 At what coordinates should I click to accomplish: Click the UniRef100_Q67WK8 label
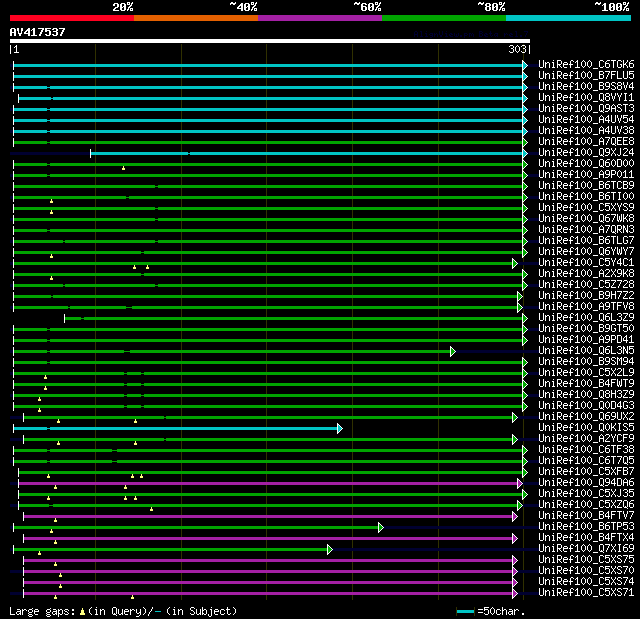(586, 219)
